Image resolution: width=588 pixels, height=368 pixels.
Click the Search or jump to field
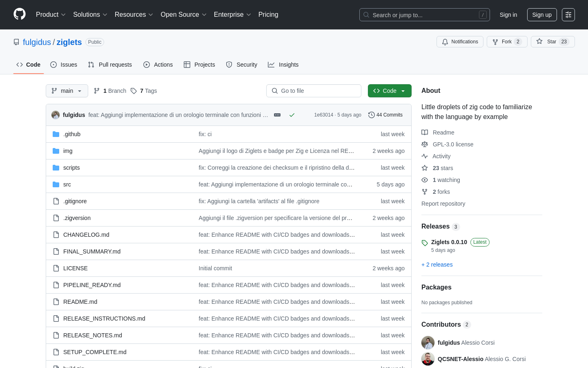425,15
